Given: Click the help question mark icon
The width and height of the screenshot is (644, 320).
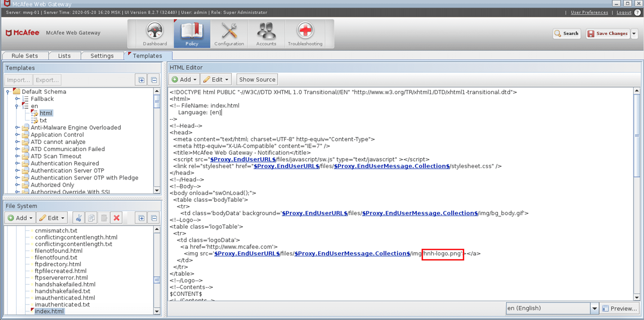Looking at the screenshot, I should coord(637,12).
